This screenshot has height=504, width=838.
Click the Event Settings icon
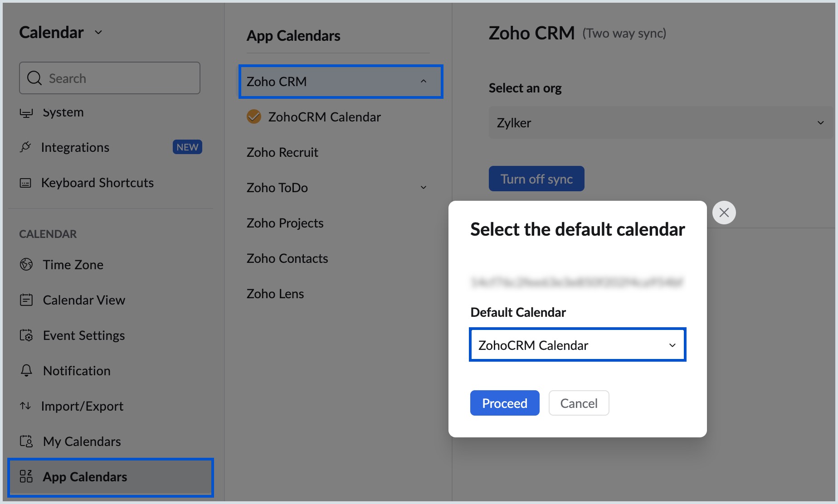click(x=26, y=335)
